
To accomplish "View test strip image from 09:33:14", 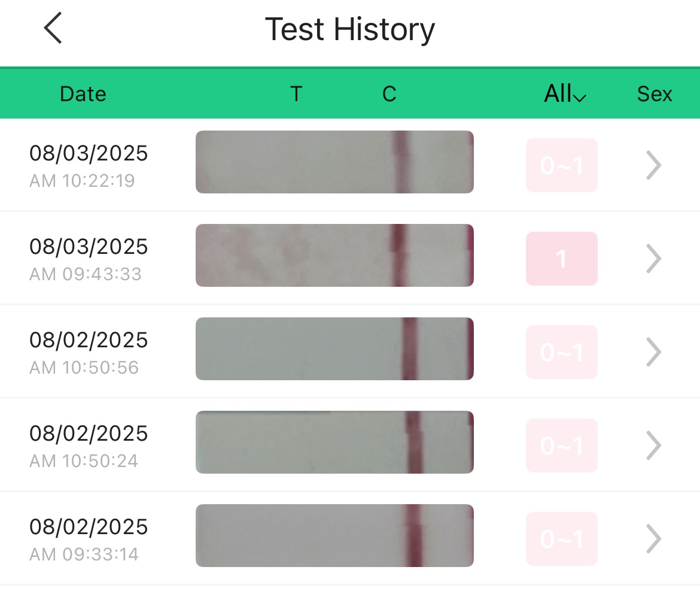I will click(334, 536).
